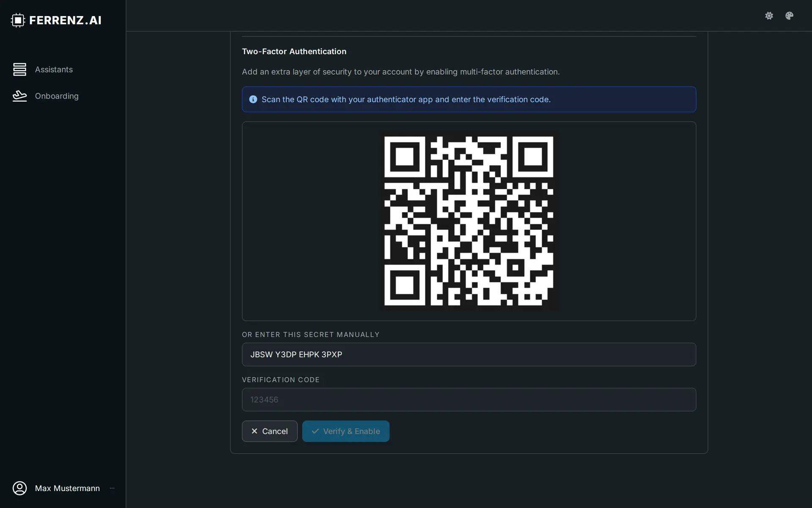
Task: Open the theme palette icon
Action: tap(789, 16)
